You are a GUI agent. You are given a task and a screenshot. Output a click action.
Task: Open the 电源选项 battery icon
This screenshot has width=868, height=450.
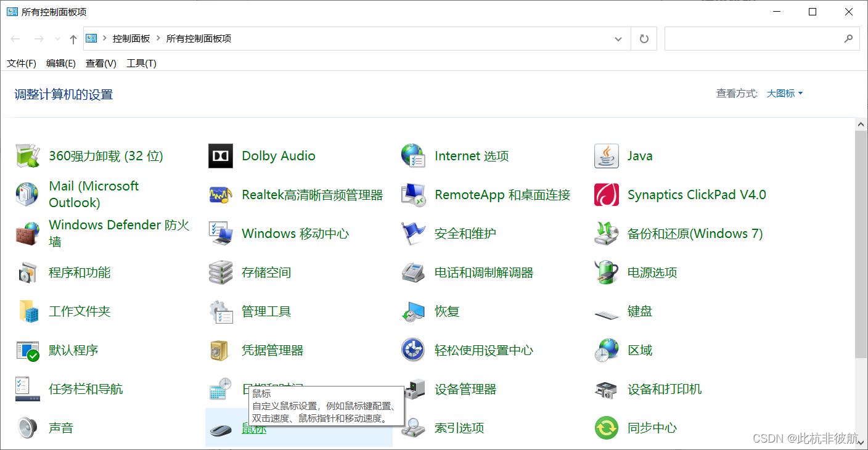pos(606,272)
